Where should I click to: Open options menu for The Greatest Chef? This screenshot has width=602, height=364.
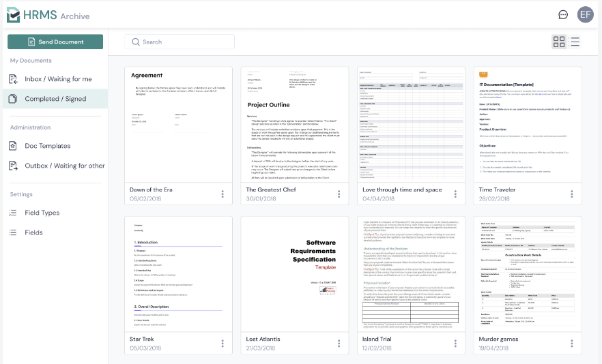pos(339,194)
